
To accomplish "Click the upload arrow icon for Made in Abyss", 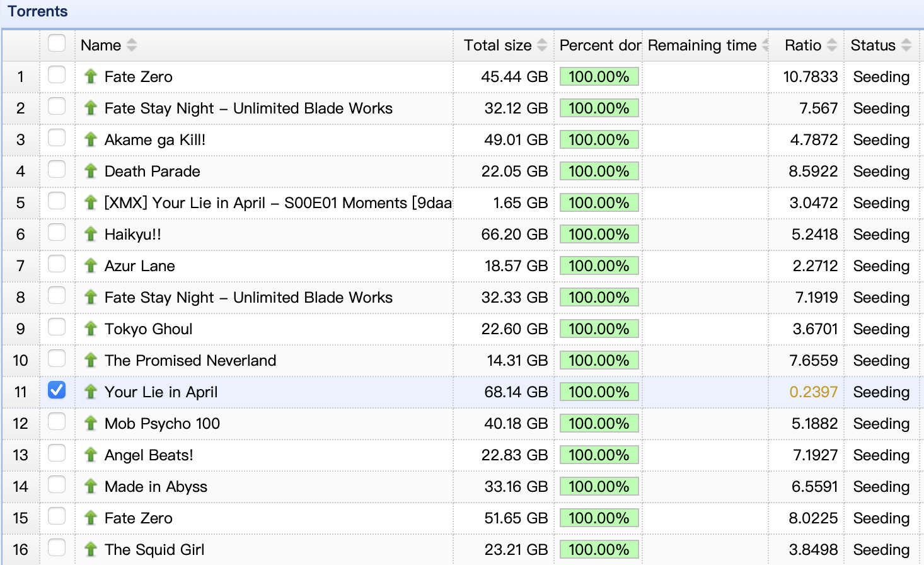I will tap(91, 486).
